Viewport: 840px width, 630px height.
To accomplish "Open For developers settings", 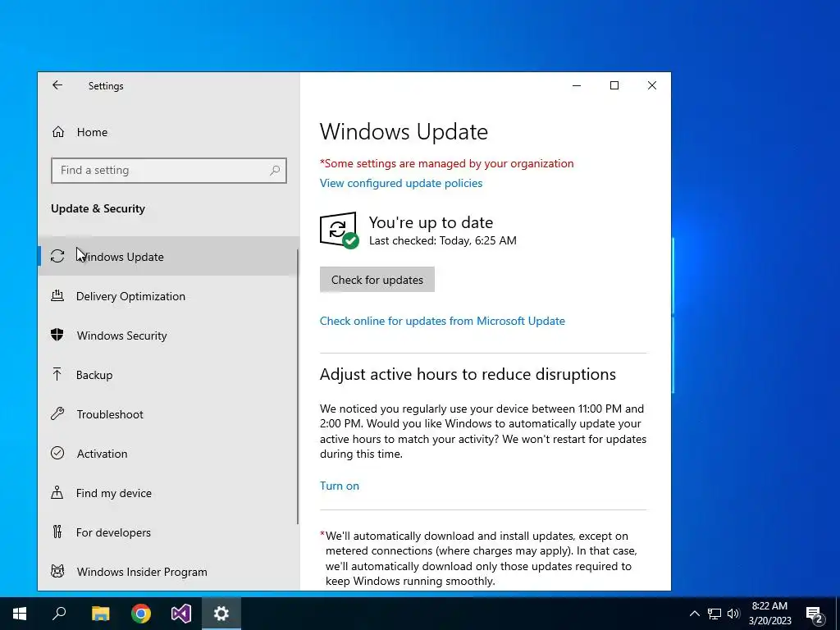I will coord(167,532).
